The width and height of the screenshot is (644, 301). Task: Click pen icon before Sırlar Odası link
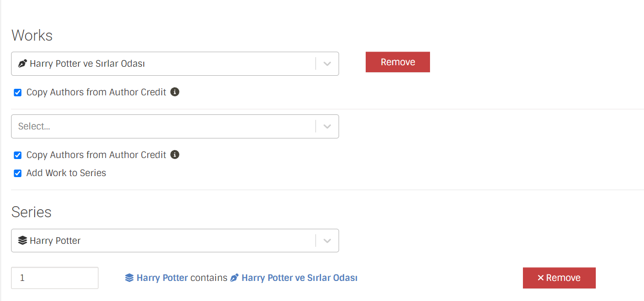(234, 278)
